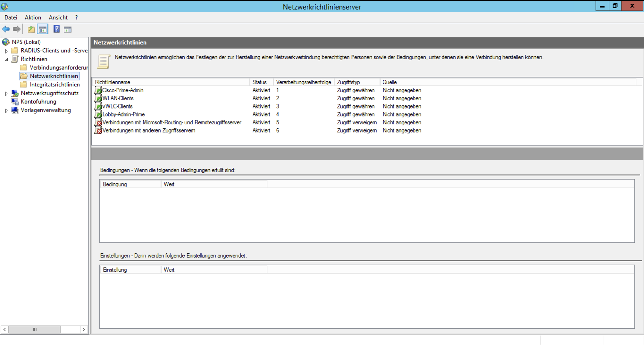
Task: Sort by Status column header
Action: tap(262, 82)
